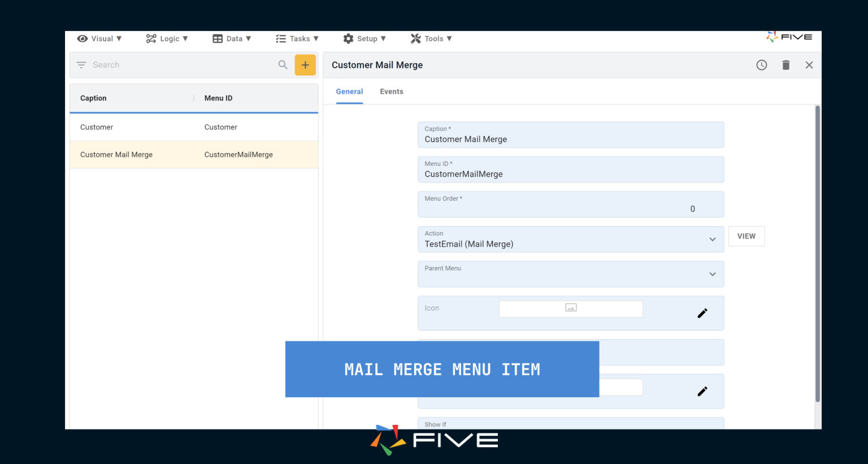The height and width of the screenshot is (464, 868).
Task: Expand the Action dropdown
Action: click(x=712, y=240)
